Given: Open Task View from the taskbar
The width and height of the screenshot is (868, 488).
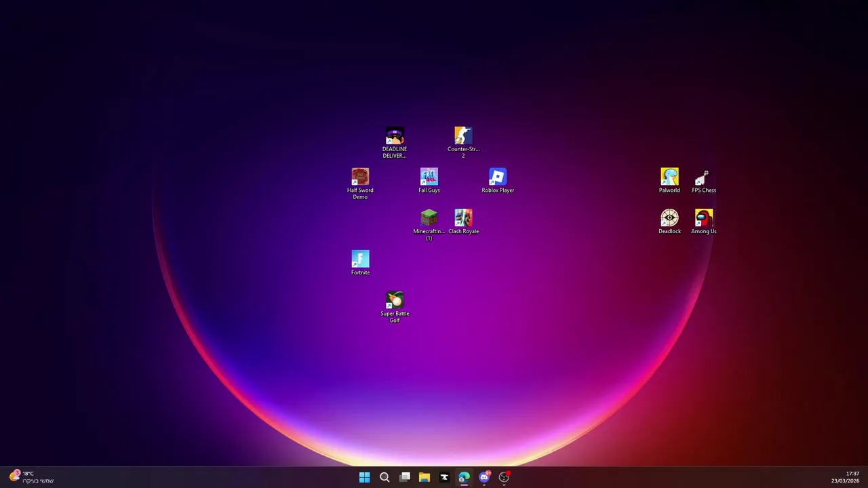Looking at the screenshot, I should (x=405, y=477).
